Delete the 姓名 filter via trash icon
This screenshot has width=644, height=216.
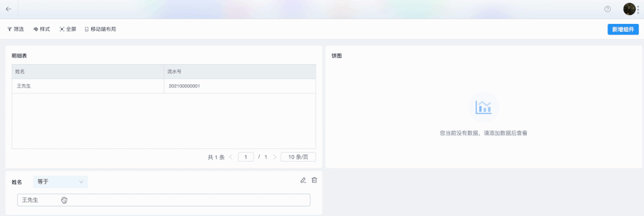point(314,180)
